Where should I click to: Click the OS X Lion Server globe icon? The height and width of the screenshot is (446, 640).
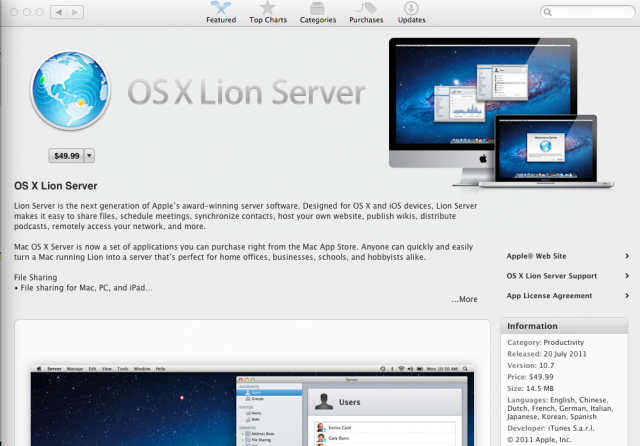coord(70,90)
